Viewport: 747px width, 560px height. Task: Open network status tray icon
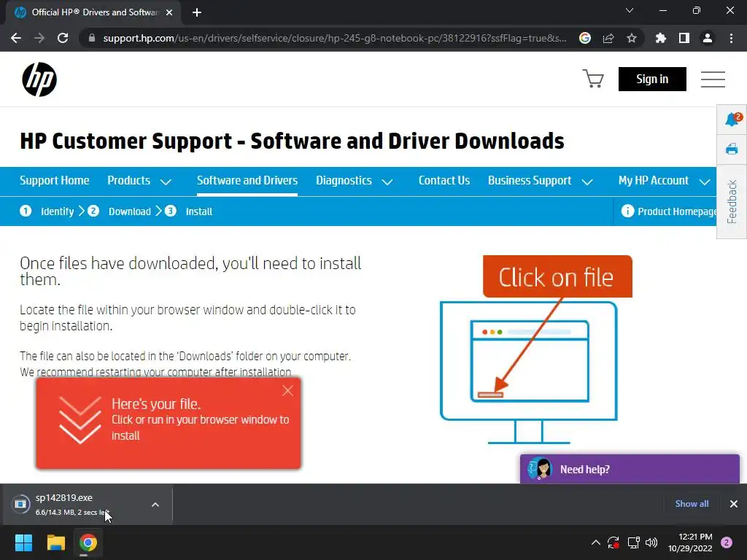pos(633,542)
